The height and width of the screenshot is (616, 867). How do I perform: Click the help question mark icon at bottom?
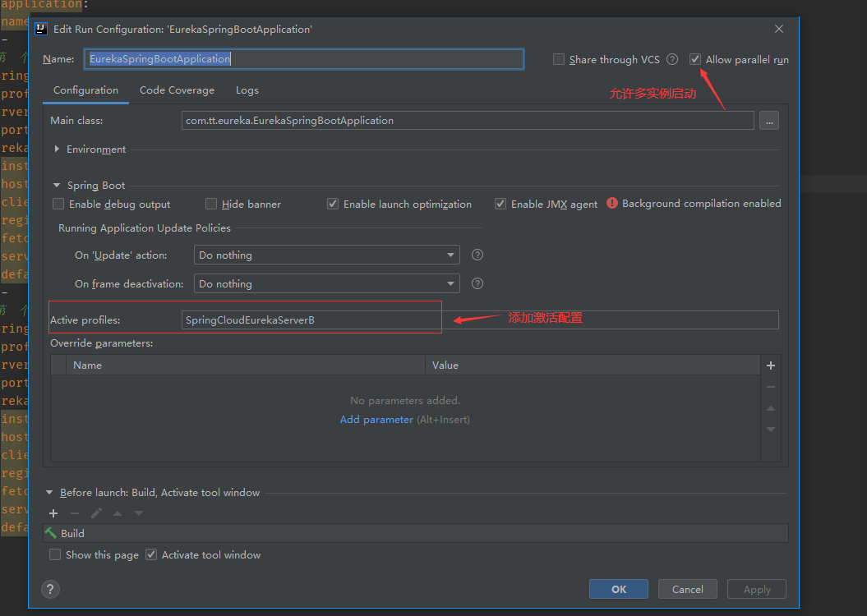(x=51, y=589)
